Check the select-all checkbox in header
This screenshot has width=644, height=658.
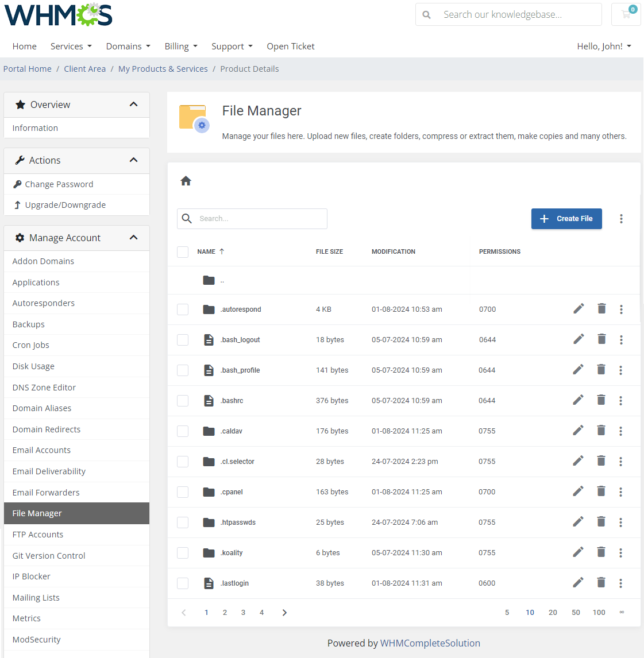[x=183, y=252]
